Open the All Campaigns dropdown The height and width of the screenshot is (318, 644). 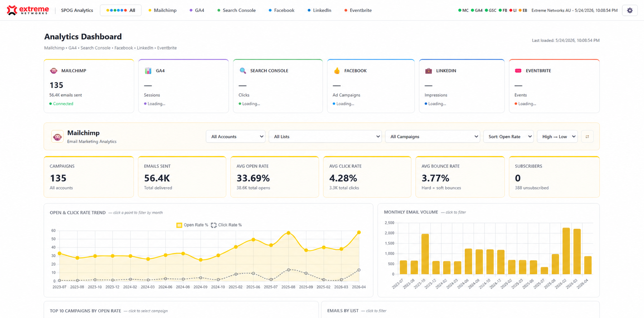point(433,136)
